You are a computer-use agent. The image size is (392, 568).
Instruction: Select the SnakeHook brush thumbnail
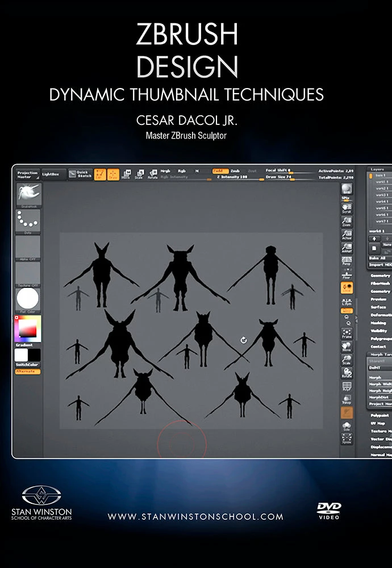pyautogui.click(x=27, y=194)
